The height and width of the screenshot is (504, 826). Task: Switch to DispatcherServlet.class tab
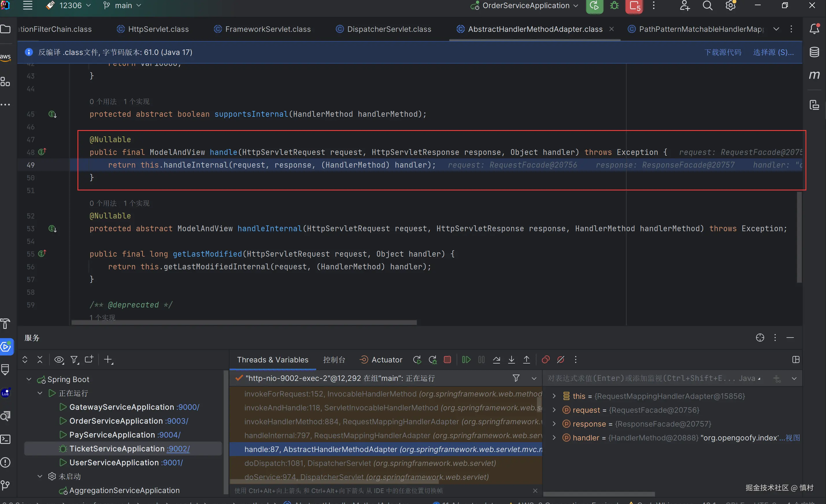(x=389, y=29)
